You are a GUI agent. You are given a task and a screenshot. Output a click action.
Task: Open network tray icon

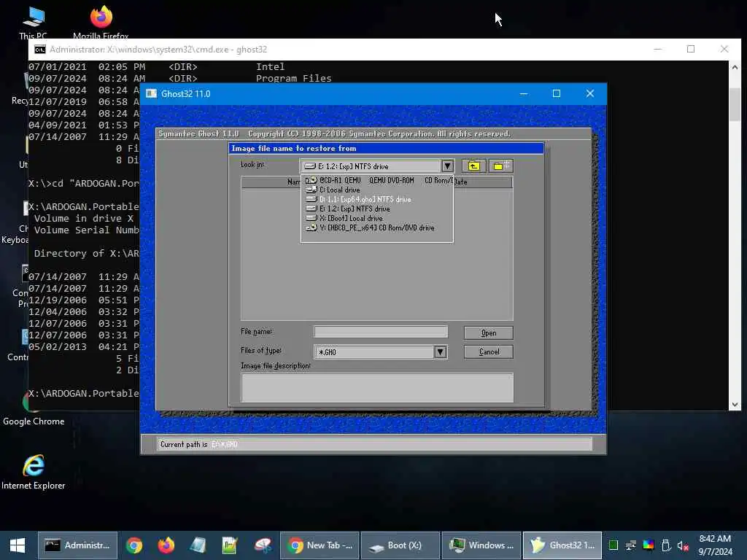(x=630, y=545)
